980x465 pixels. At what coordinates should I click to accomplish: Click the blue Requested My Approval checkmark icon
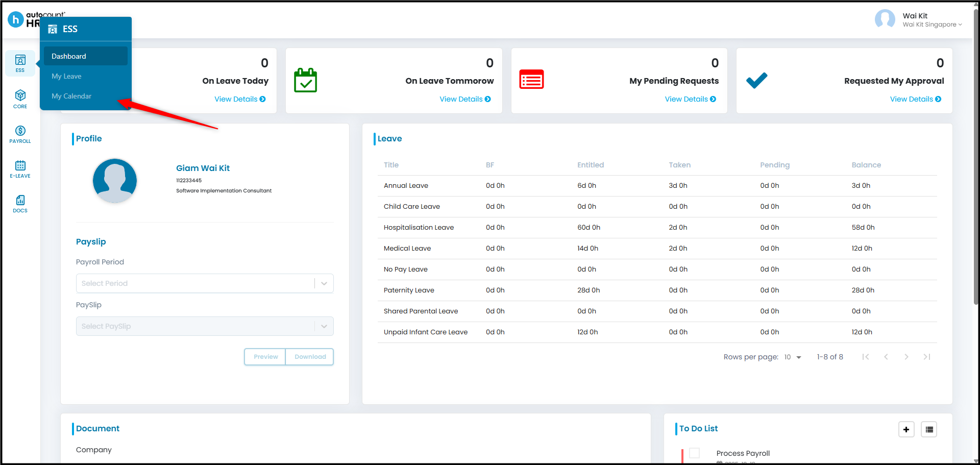pyautogui.click(x=756, y=80)
